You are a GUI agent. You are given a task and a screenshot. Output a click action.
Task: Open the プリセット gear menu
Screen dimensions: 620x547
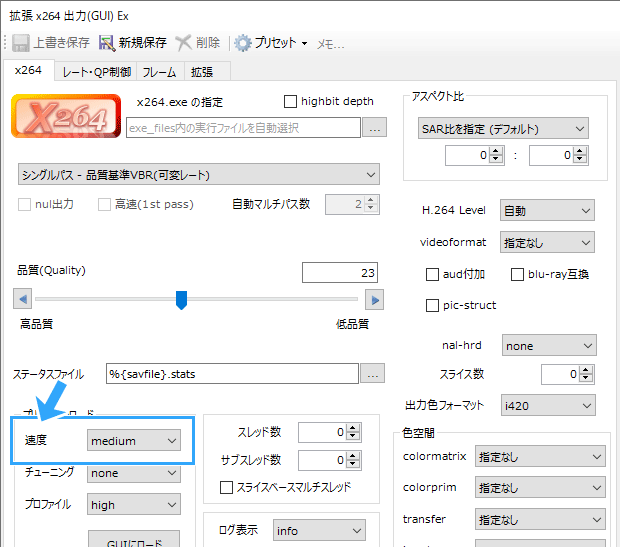coord(270,43)
